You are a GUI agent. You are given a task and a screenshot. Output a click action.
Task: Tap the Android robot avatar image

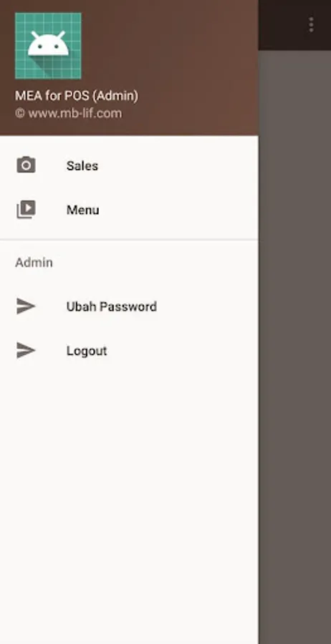[x=48, y=46]
